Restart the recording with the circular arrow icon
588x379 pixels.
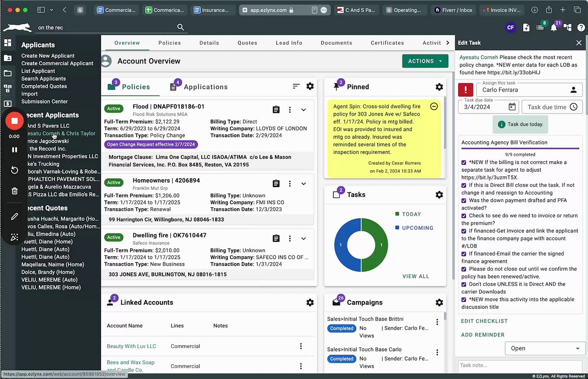coord(14,170)
